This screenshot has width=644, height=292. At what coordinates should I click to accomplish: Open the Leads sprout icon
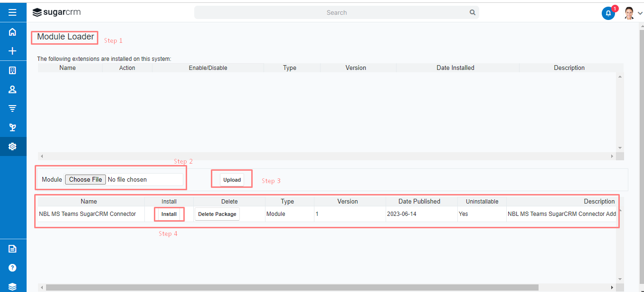pyautogui.click(x=13, y=127)
